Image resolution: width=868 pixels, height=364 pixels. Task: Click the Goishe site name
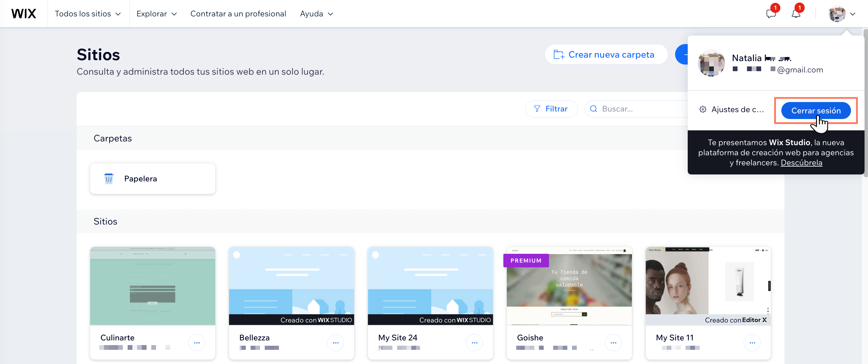coord(530,338)
